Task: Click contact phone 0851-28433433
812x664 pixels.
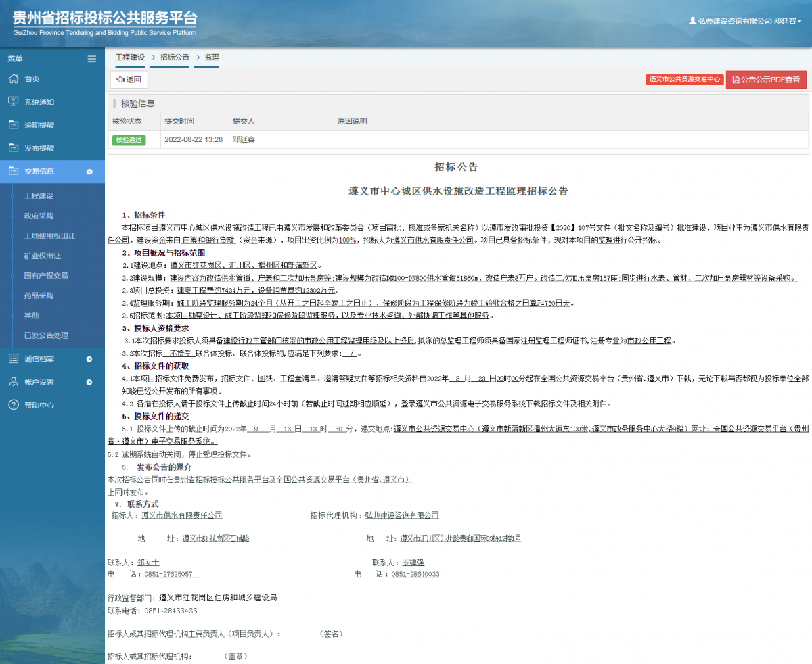Action: coord(171,611)
